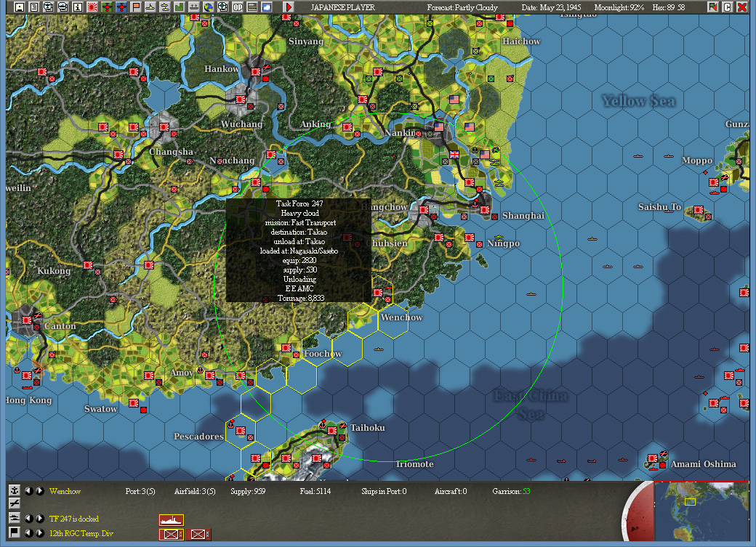The image size is (756, 547).
Task: Open the OP operations report icon
Action: 238,7
